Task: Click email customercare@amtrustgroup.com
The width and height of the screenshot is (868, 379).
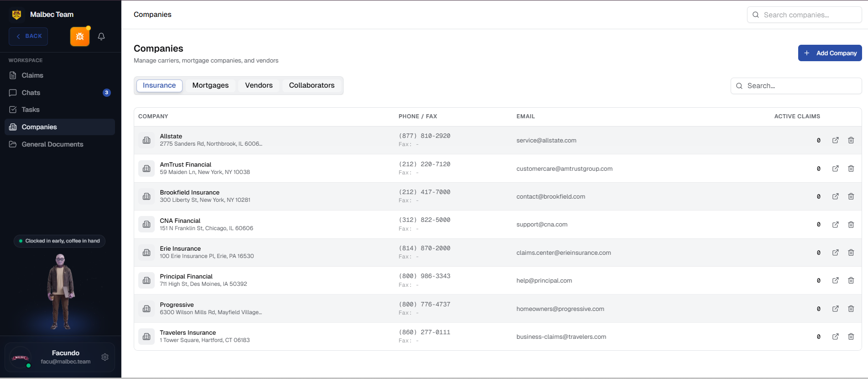Action: (x=565, y=168)
